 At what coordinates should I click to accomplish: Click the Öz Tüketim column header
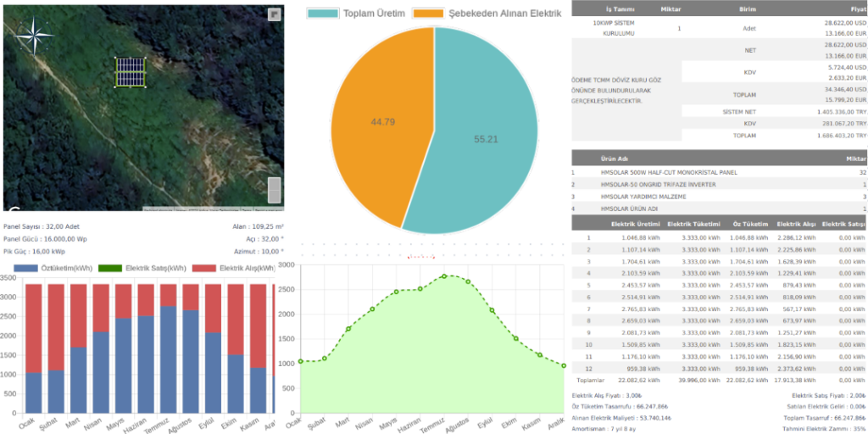tap(751, 224)
